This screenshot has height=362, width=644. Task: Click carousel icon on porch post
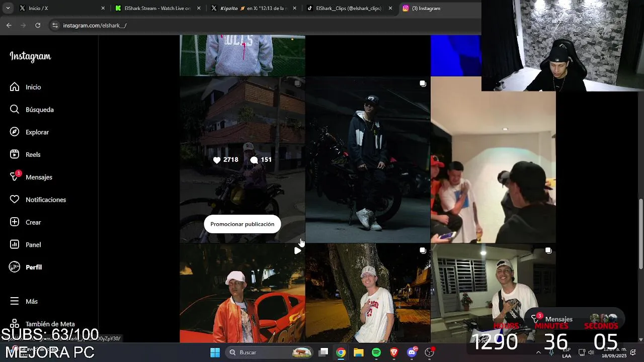click(548, 250)
